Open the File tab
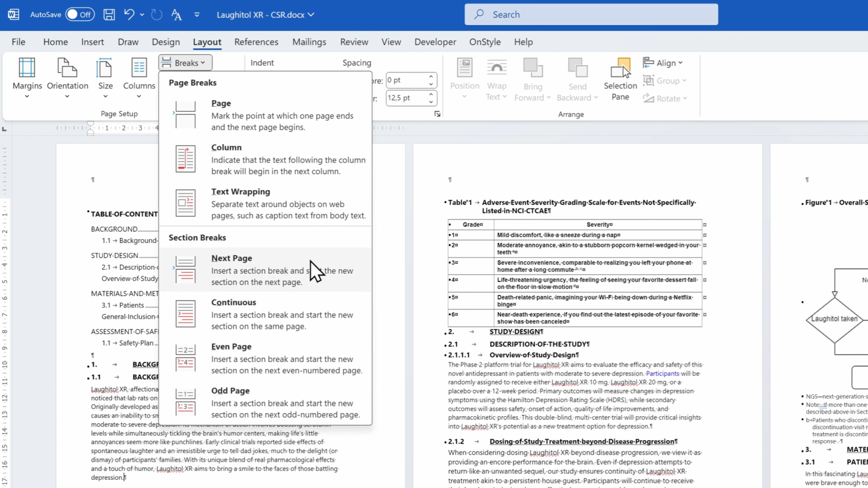868x488 pixels. [19, 42]
